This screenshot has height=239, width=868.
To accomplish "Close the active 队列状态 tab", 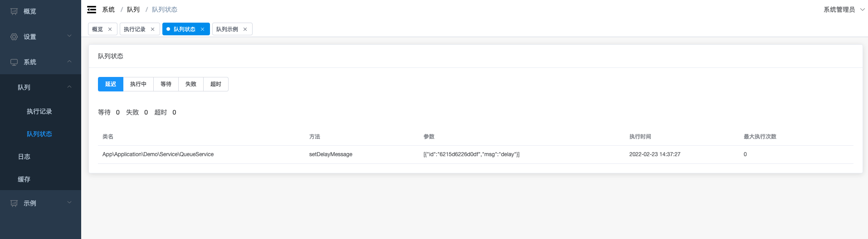I will (202, 29).
